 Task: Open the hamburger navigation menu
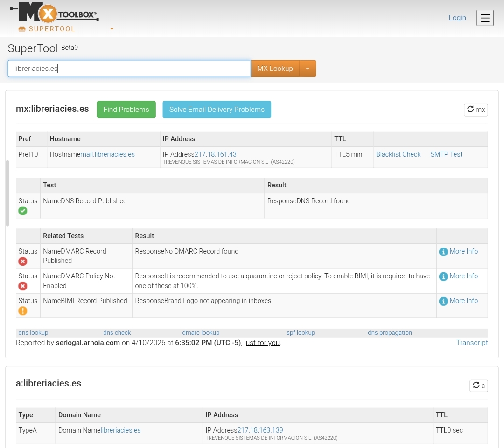coord(485,18)
